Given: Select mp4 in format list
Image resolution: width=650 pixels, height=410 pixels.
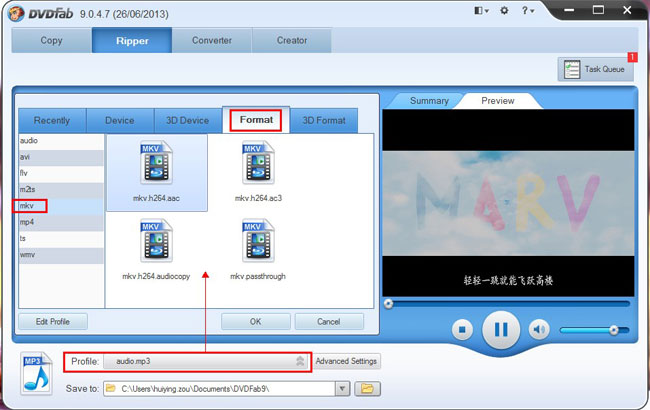Looking at the screenshot, I should tap(61, 223).
